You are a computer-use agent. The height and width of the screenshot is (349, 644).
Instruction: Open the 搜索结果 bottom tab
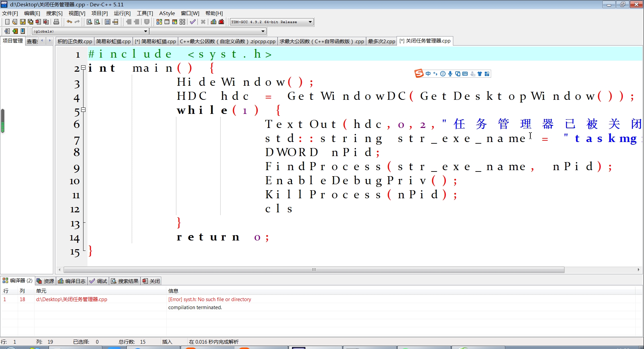coord(125,281)
